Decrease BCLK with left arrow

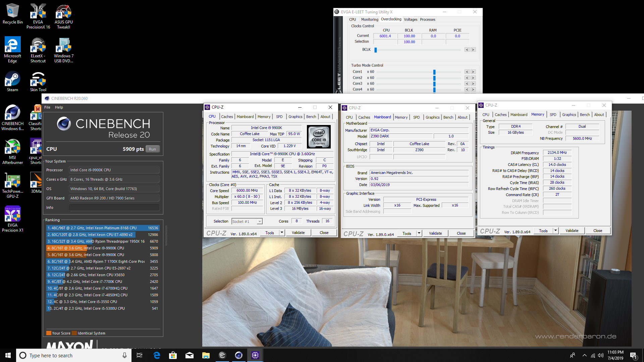tap(467, 50)
